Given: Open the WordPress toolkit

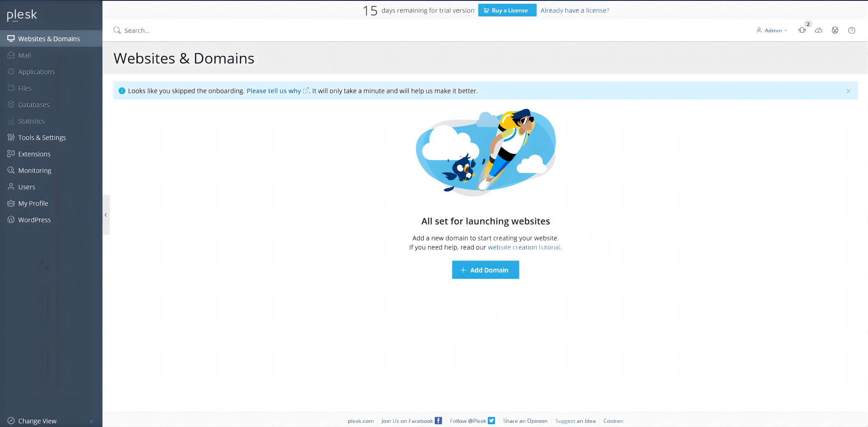Looking at the screenshot, I should click(35, 219).
